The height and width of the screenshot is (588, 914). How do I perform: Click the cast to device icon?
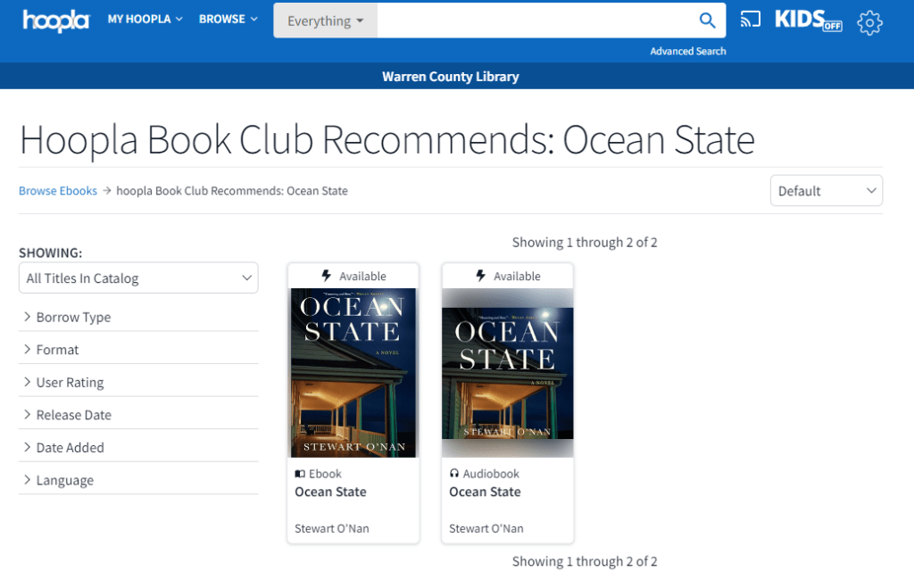point(751,20)
